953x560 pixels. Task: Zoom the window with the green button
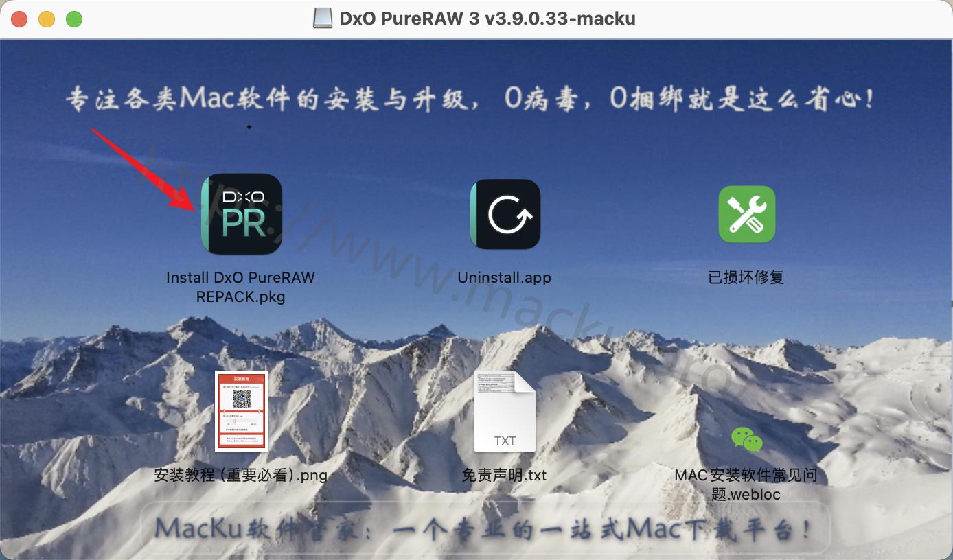[74, 19]
